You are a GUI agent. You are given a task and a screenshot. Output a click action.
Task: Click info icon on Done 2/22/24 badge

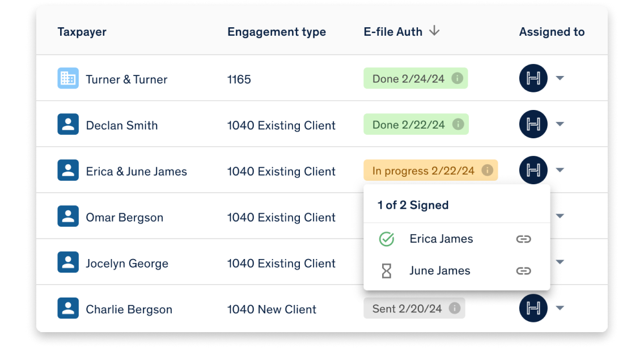click(x=458, y=124)
